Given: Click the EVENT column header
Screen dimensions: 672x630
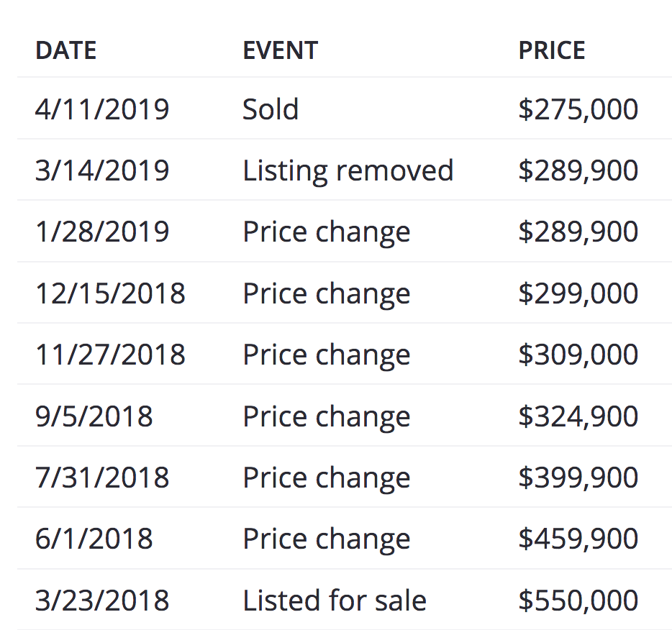Looking at the screenshot, I should click(x=280, y=50).
